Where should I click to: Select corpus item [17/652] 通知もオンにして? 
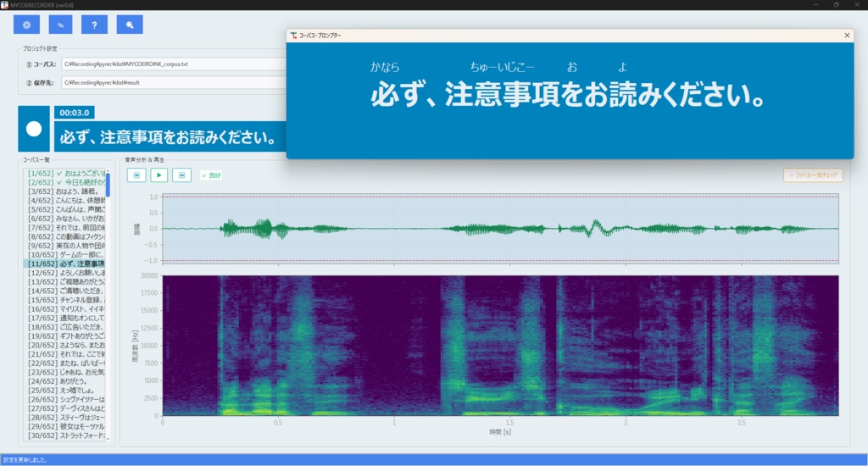coord(64,318)
